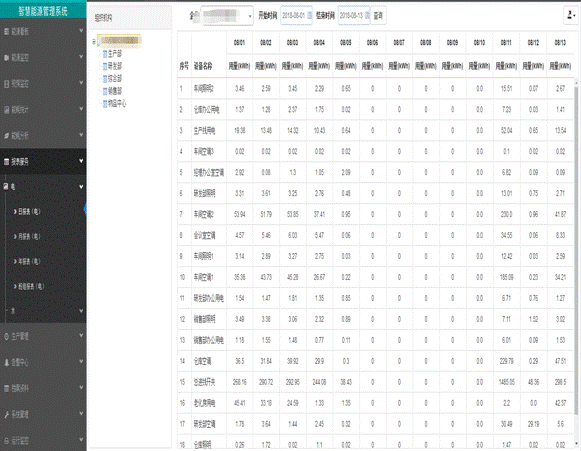Select the 研发部 tree node
Viewport: 581px width, 451px height.
coord(115,66)
